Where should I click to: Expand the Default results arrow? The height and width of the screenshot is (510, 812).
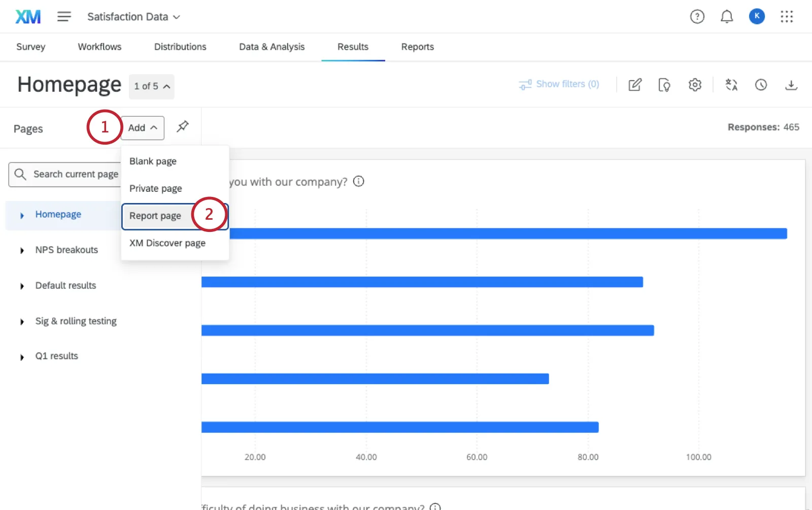click(x=22, y=286)
